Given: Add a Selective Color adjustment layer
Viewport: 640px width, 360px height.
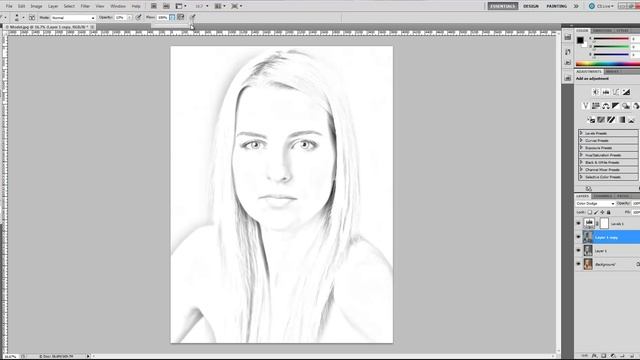Looking at the screenshot, I should pos(631,120).
